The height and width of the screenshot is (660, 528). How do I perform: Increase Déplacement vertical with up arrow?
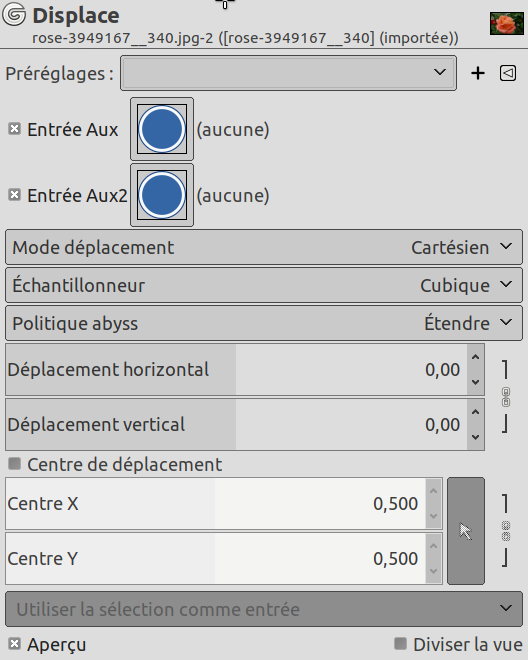click(475, 412)
